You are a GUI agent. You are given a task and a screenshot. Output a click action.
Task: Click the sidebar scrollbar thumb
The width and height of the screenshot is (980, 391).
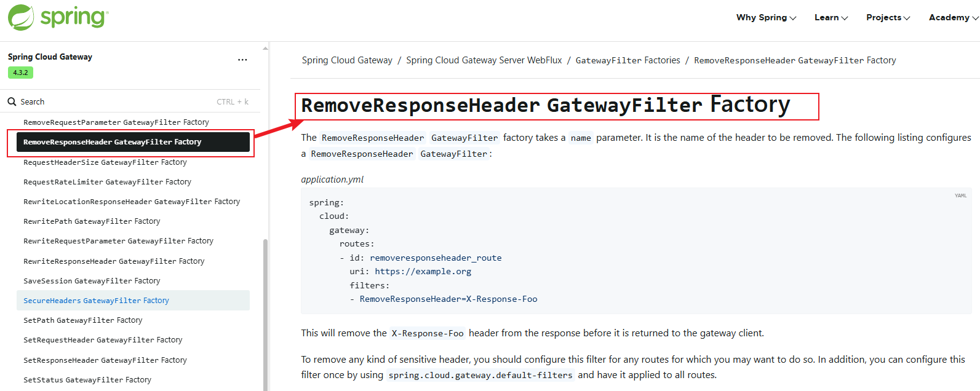point(266,314)
